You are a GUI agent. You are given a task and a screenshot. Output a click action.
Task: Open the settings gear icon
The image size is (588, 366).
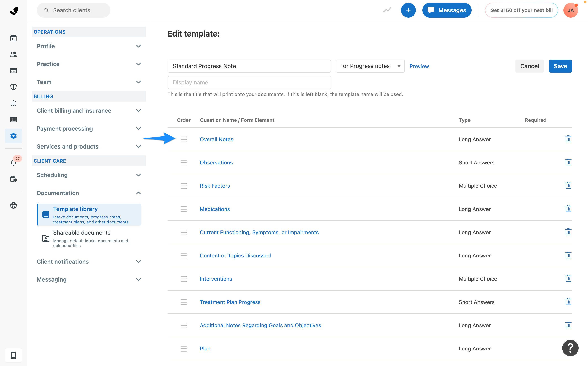tap(13, 136)
